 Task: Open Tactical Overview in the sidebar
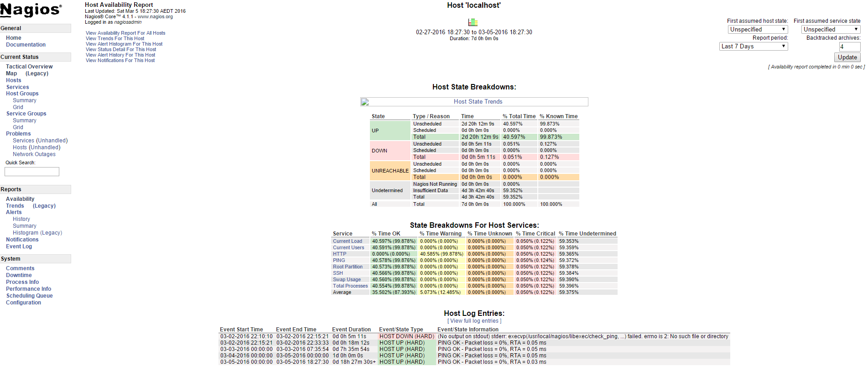[29, 67]
